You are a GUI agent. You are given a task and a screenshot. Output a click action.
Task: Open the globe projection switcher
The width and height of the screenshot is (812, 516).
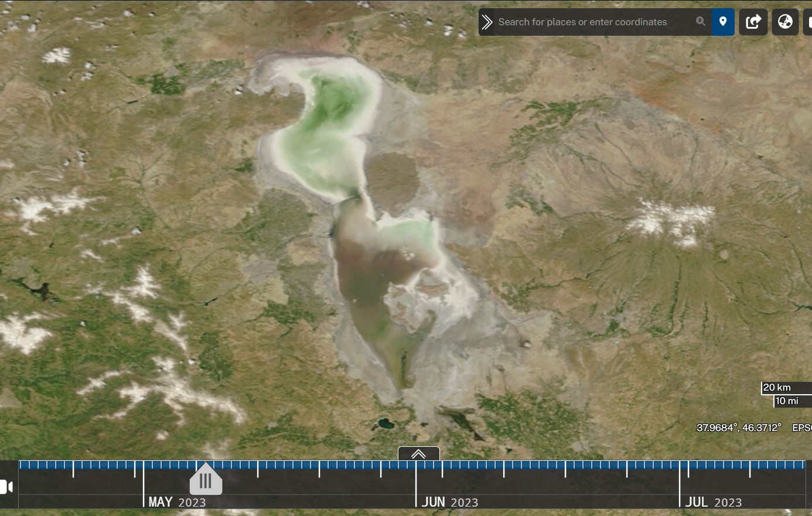tap(785, 22)
